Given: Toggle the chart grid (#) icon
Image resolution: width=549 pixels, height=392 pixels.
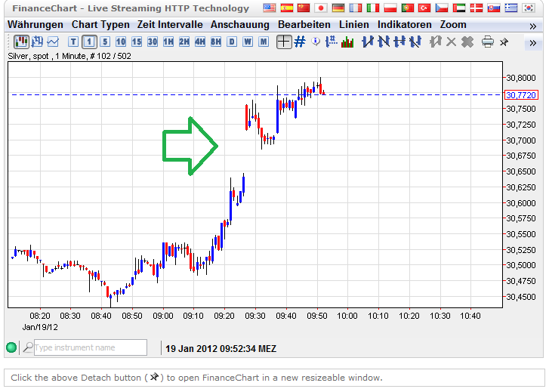Looking at the screenshot, I should [300, 42].
